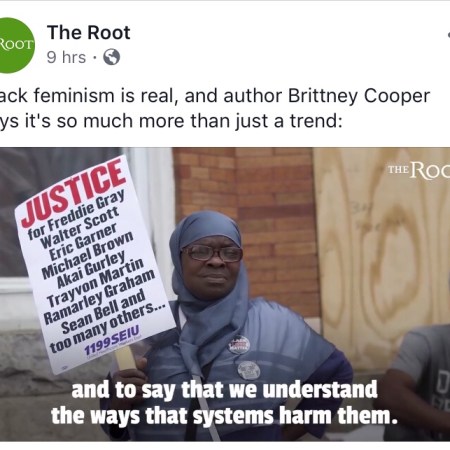Tap the lower round button on woman's jacket
This screenshot has height=450, width=450.
click(249, 370)
